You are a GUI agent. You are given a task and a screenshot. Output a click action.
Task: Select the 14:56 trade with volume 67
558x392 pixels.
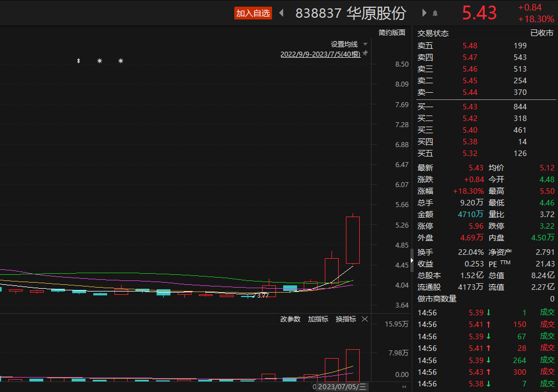[x=486, y=336]
